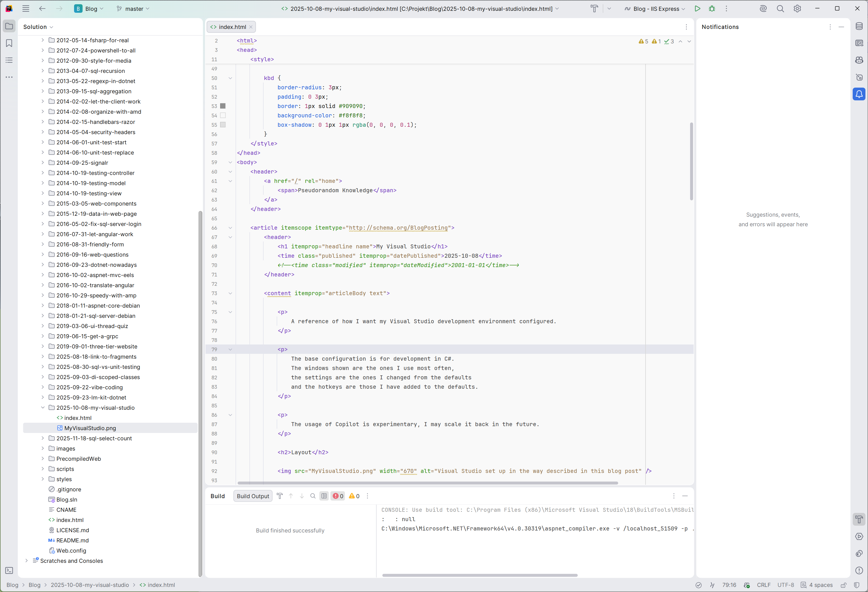This screenshot has height=592, width=868.
Task: Run the project with the play button
Action: 697,8
